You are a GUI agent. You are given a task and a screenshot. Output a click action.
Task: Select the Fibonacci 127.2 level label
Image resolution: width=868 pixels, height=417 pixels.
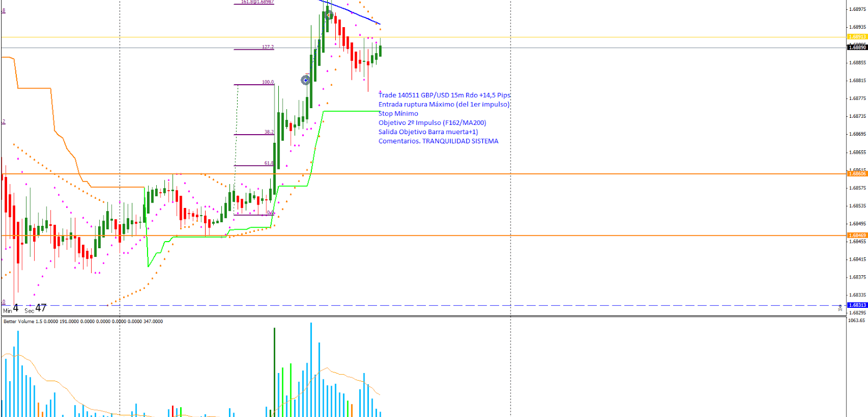point(267,47)
